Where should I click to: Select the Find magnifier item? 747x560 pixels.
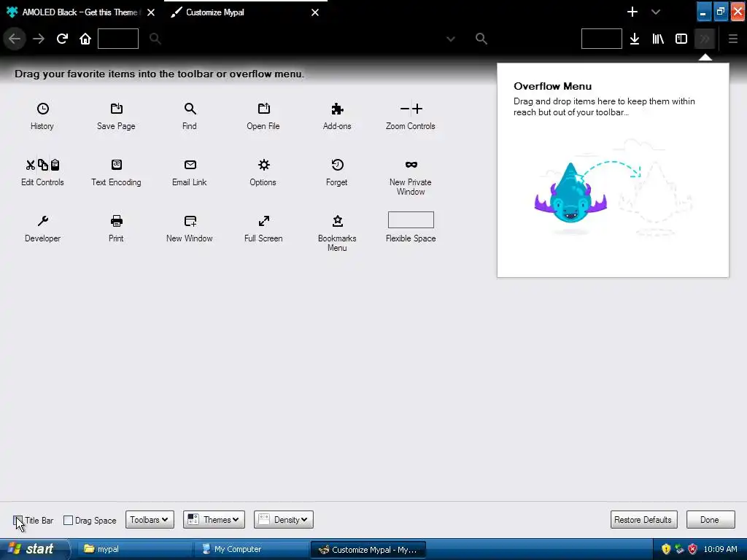click(x=190, y=116)
